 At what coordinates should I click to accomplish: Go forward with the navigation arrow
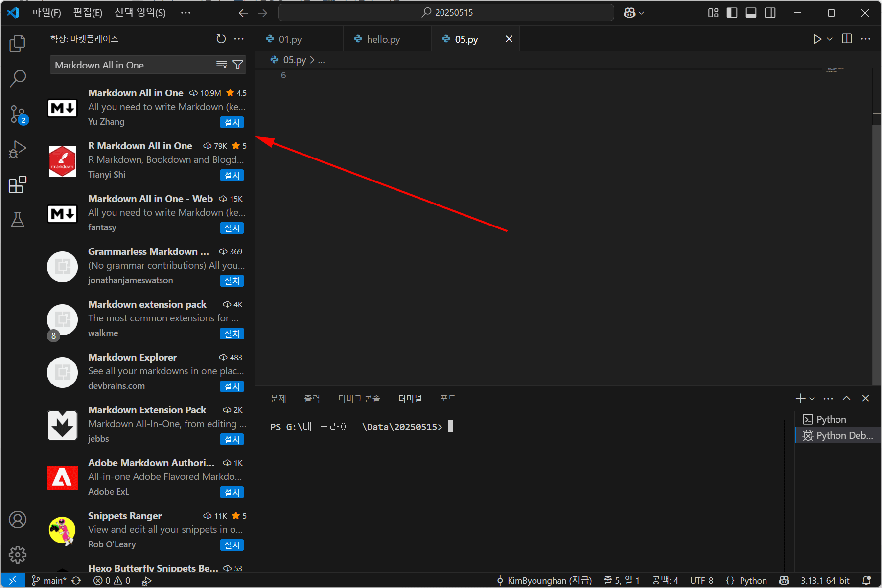[x=263, y=13]
